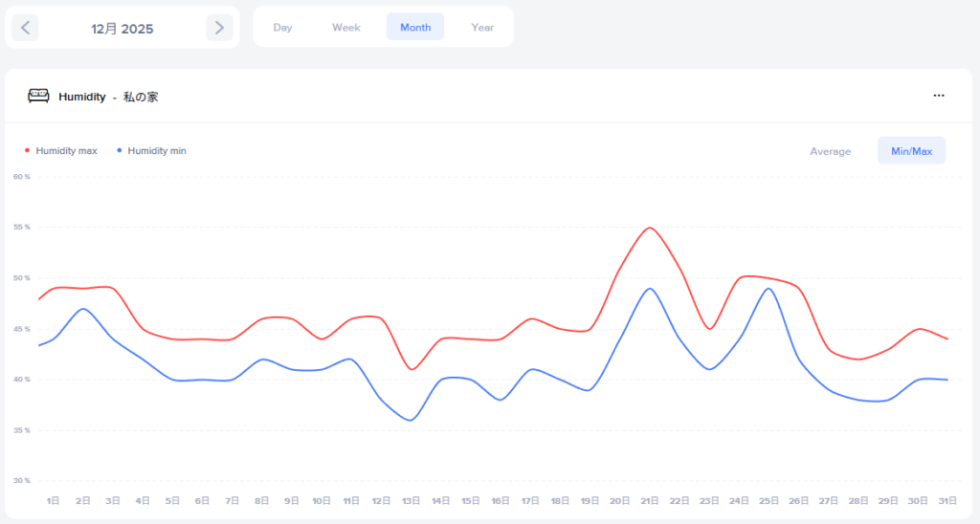Viewport: 980px width, 524px height.
Task: Click the Humidity - 私の家 title
Action: (108, 97)
